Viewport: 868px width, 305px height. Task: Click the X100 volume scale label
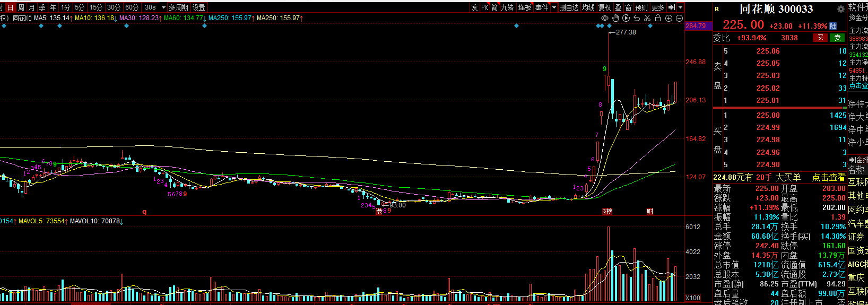[693, 298]
